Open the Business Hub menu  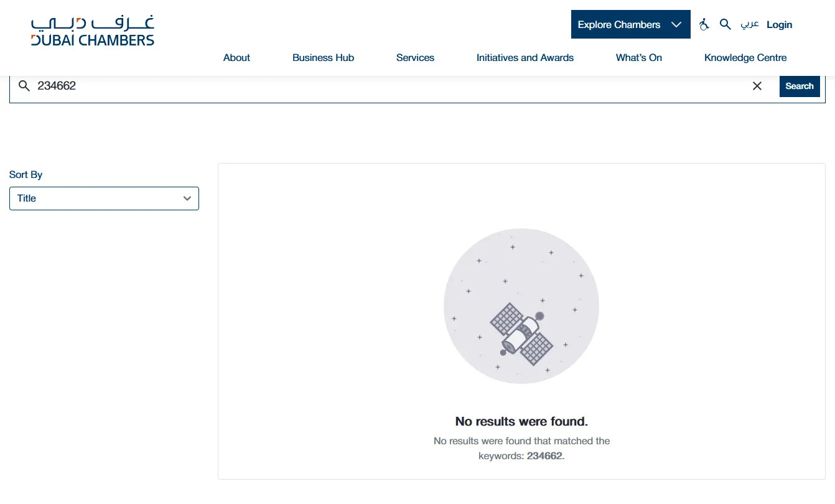[x=323, y=57]
